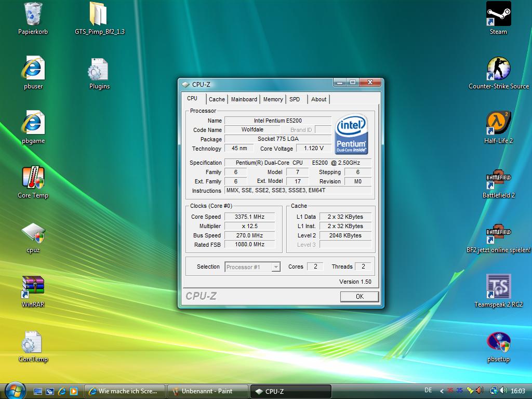Click the 45 nm Technology value
The width and height of the screenshot is (532, 399).
pyautogui.click(x=239, y=148)
